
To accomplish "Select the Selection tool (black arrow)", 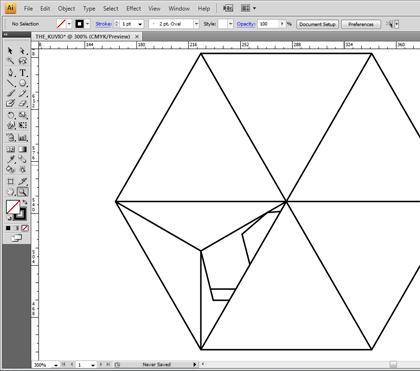I will [x=10, y=51].
